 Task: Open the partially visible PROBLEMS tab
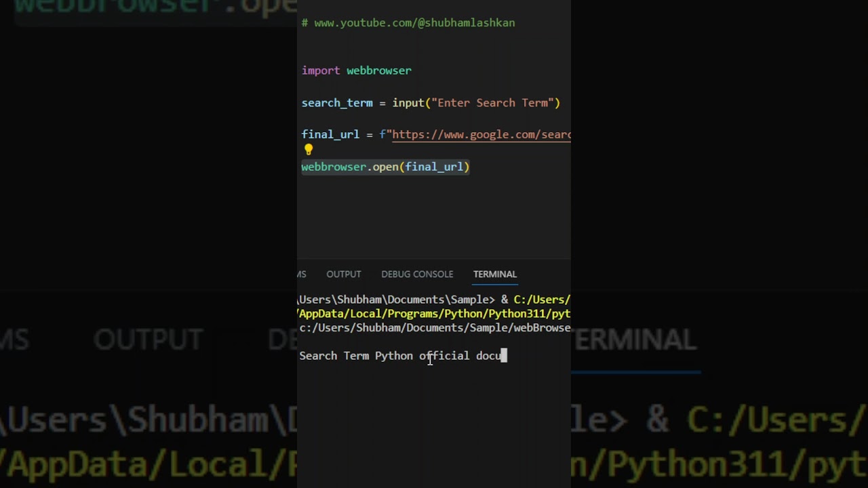pyautogui.click(x=302, y=274)
